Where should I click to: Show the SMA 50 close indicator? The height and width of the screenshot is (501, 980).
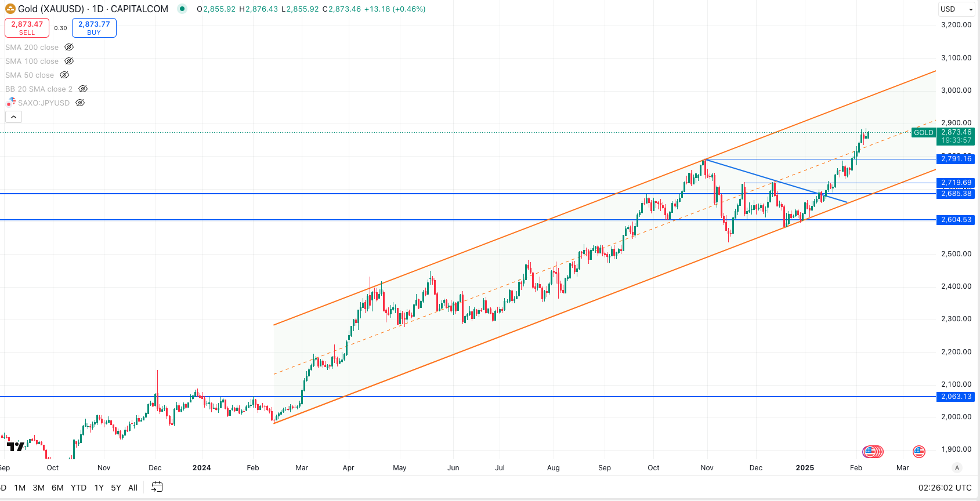64,75
